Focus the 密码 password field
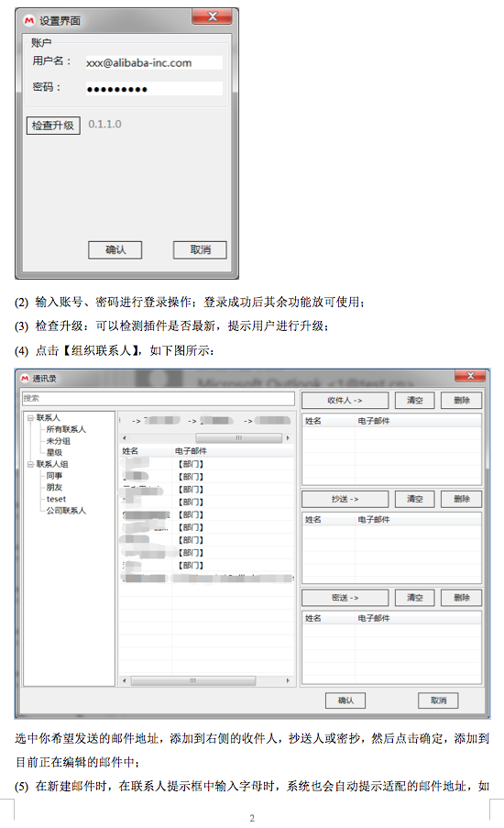 pos(154,89)
